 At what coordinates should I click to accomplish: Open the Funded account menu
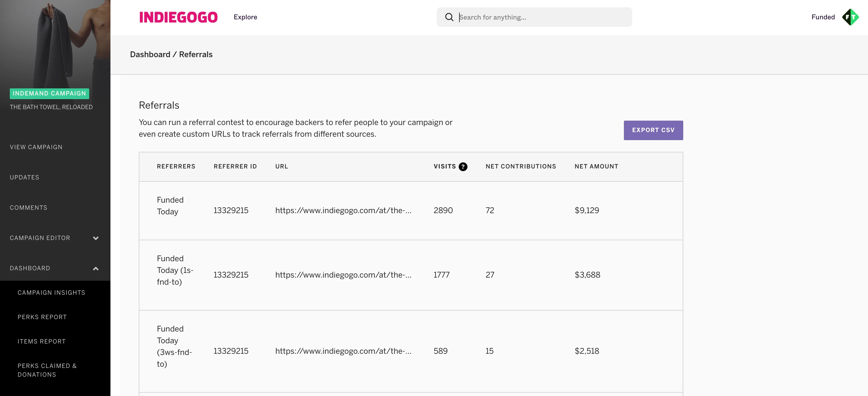pos(823,17)
